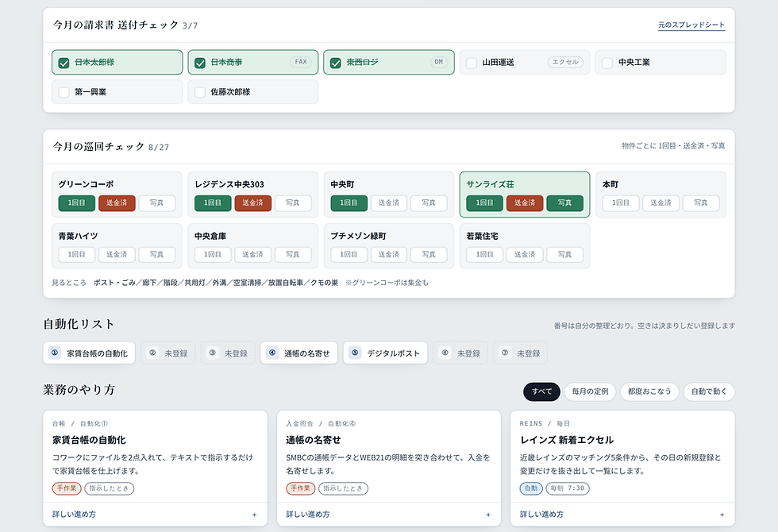Image resolution: width=778 pixels, height=532 pixels.
Task: Click circled number 2 unregistered slot icon
Action: (x=152, y=353)
